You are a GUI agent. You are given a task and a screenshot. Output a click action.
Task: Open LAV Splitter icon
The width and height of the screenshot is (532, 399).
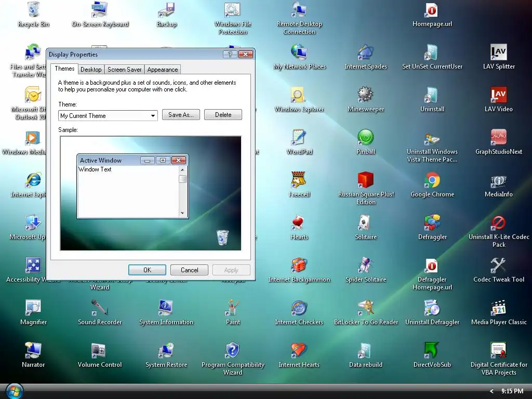pos(499,52)
